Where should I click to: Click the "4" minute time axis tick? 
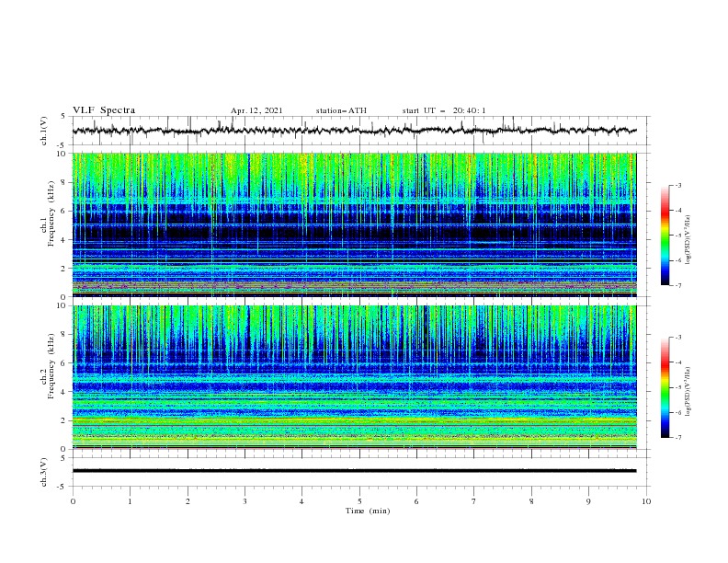(301, 501)
